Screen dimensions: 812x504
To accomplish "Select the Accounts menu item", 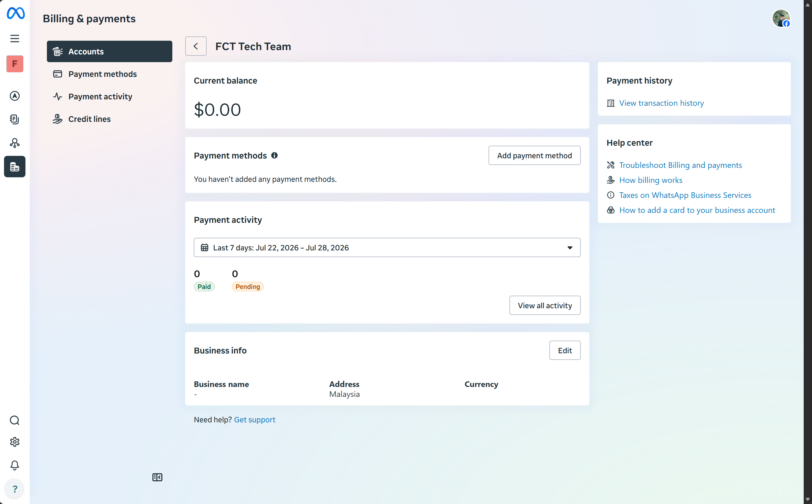I will 109,51.
